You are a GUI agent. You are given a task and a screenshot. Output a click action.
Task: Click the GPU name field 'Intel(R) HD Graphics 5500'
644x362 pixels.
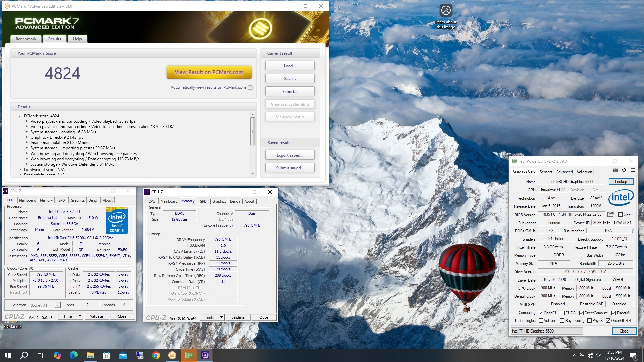click(572, 182)
